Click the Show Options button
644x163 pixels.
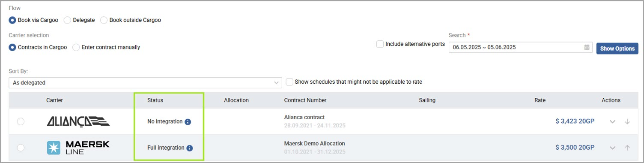[x=617, y=48]
